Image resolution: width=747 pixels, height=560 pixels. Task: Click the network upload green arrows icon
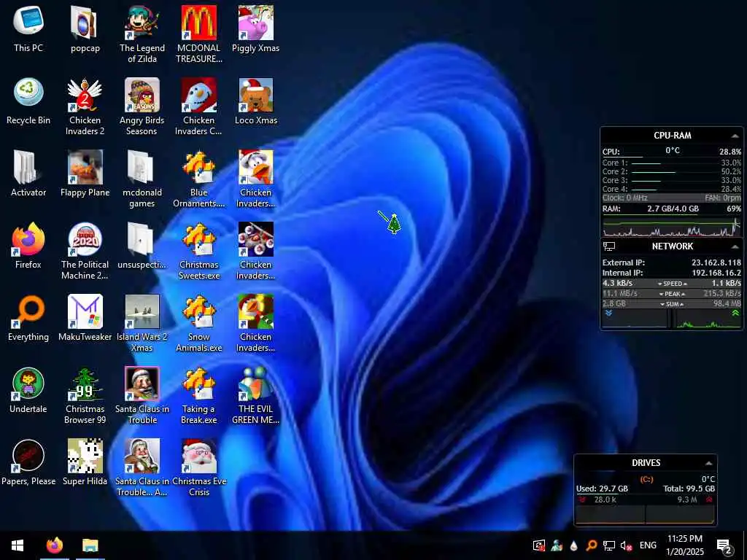[735, 314]
